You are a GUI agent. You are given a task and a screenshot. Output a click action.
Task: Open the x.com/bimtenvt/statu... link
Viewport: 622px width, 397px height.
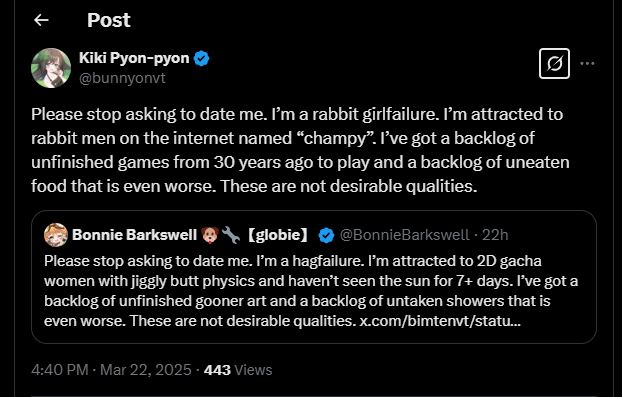click(440, 321)
